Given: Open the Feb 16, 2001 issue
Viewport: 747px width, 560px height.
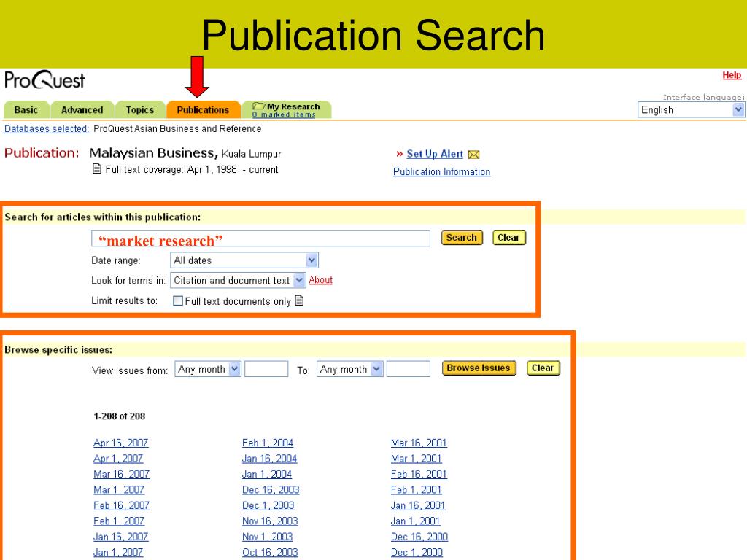Looking at the screenshot, I should 419,474.
